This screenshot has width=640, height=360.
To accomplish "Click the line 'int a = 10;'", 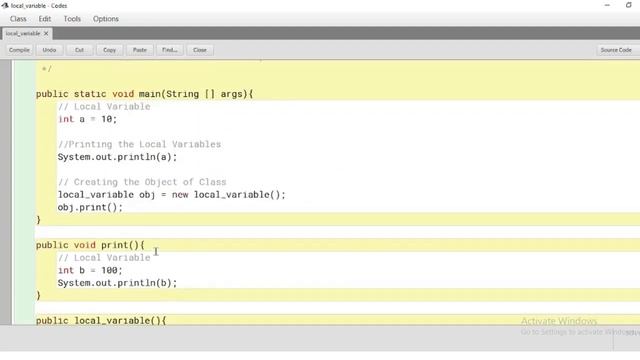I will click(87, 119).
